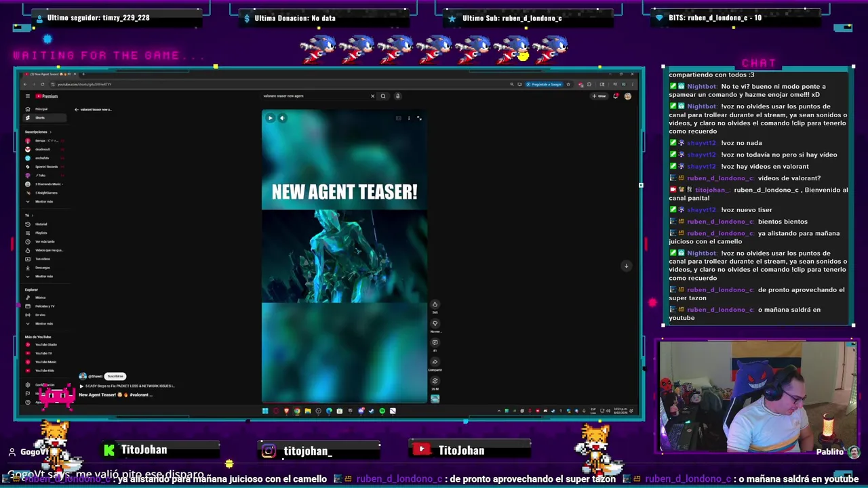Go back from valorant teaser search results
Screen dimensions: 868x488
(77, 109)
